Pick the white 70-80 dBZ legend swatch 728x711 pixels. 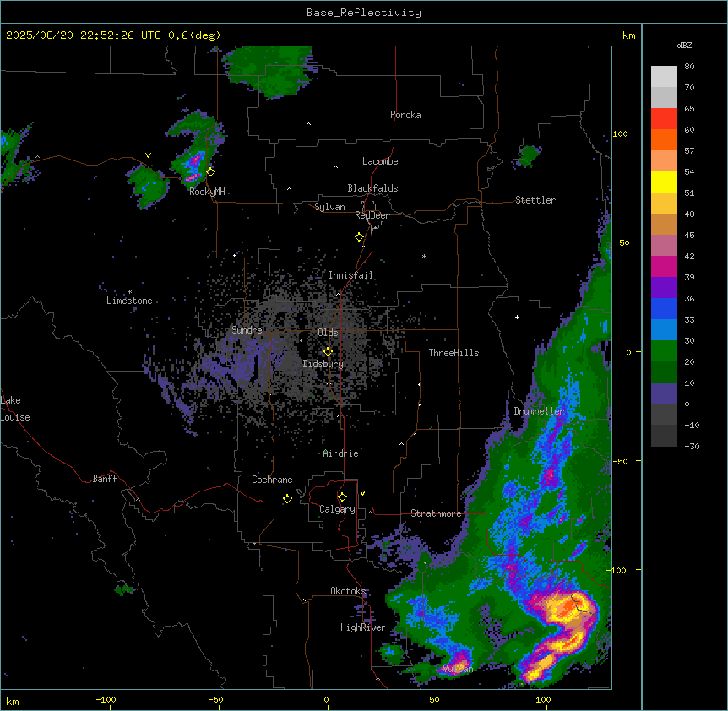click(x=664, y=77)
